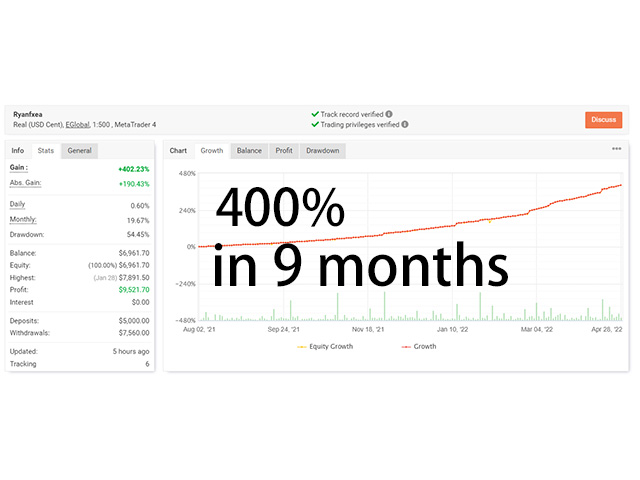
Task: Toggle Equity Growth legend series
Action: click(325, 347)
